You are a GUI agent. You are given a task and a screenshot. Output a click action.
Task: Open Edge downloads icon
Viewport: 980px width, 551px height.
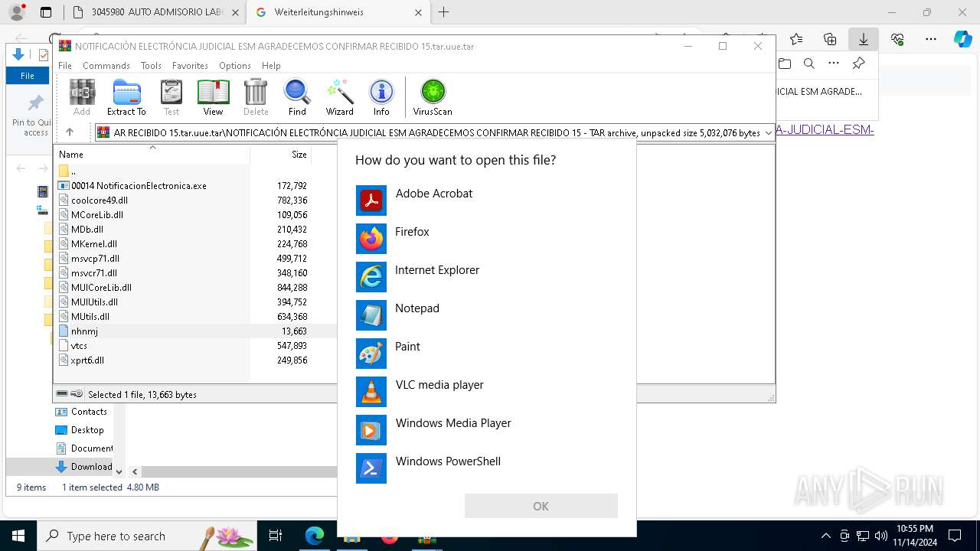click(864, 39)
